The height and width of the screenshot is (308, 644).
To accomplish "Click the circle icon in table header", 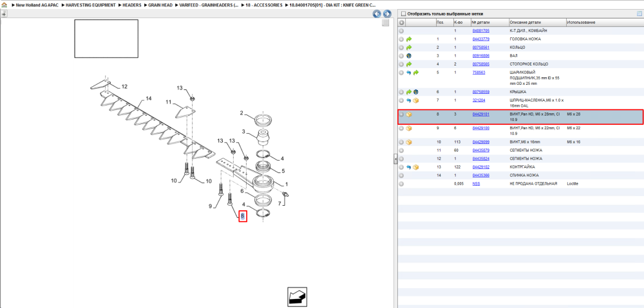I will 402,23.
